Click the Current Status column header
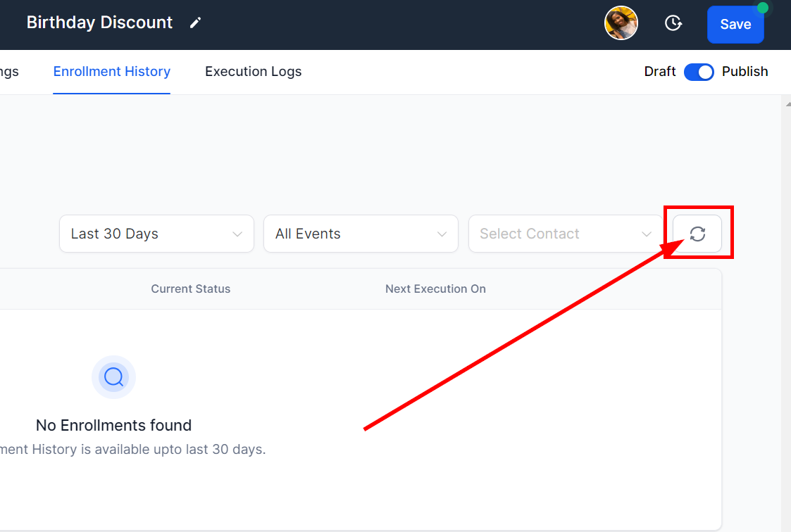 click(x=190, y=289)
